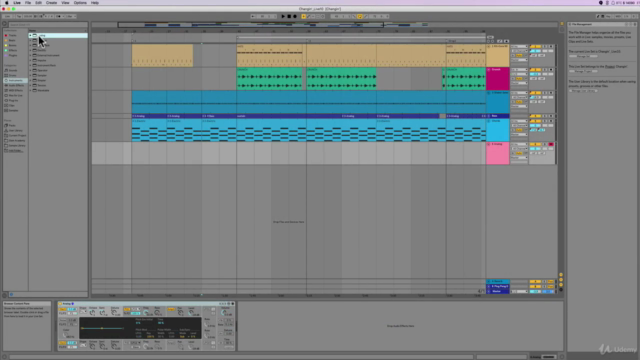Open the View menu
The width and height of the screenshot is (640, 360).
(65, 3)
